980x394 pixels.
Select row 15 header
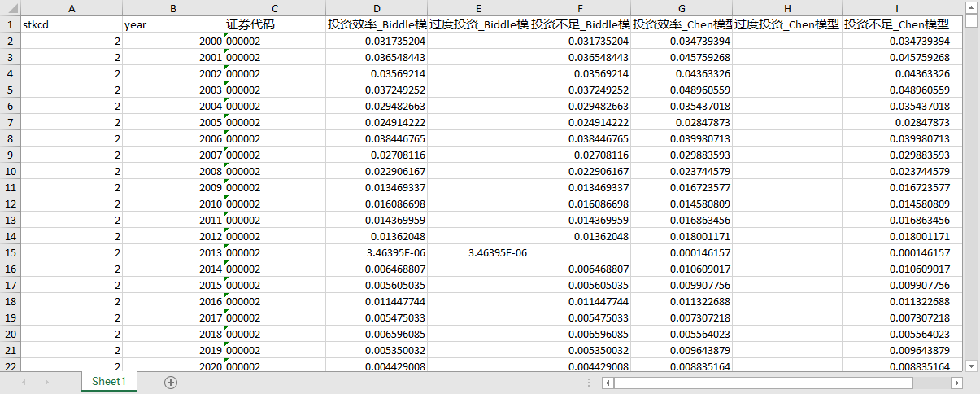[x=10, y=252]
